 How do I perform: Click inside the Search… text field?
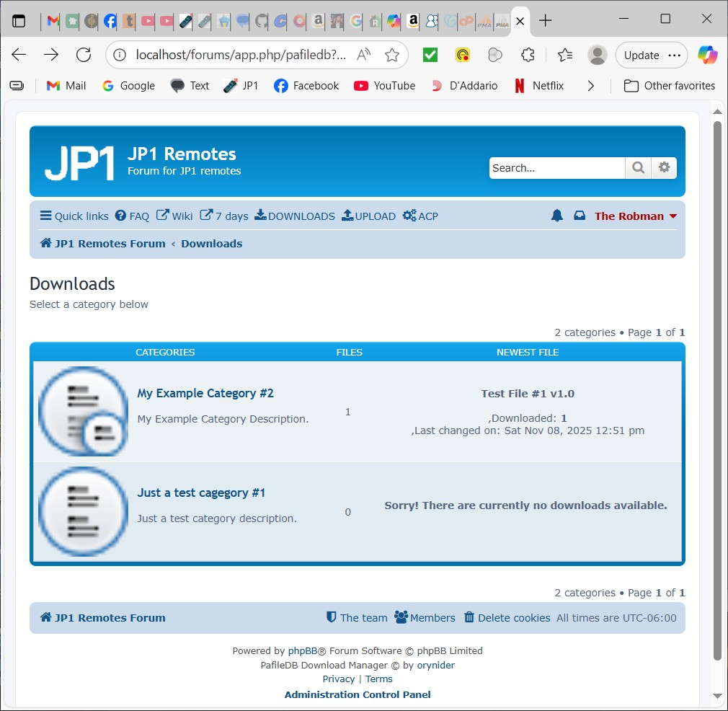(x=556, y=168)
